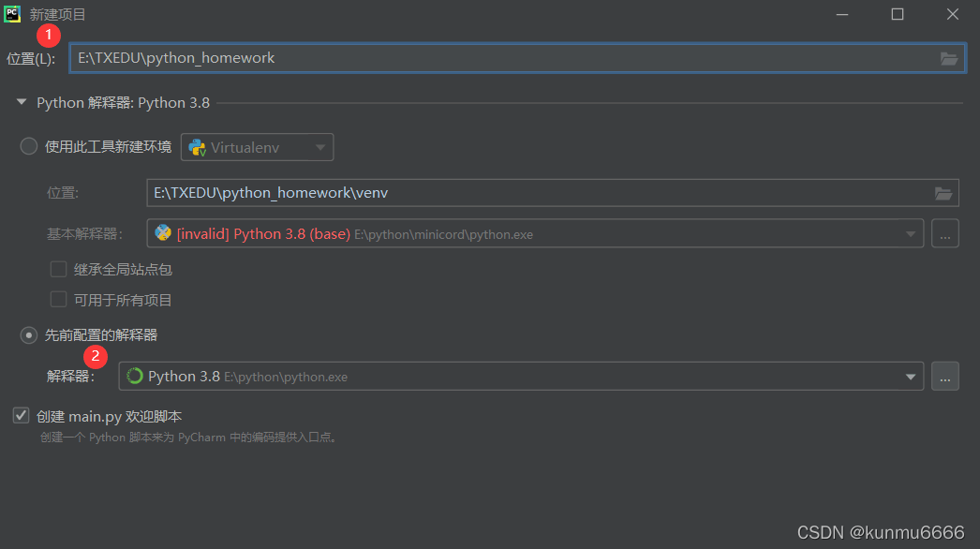Click the '[invalid] Python 3.8 (base)' text
Image resolution: width=980 pixels, height=549 pixels.
(263, 234)
